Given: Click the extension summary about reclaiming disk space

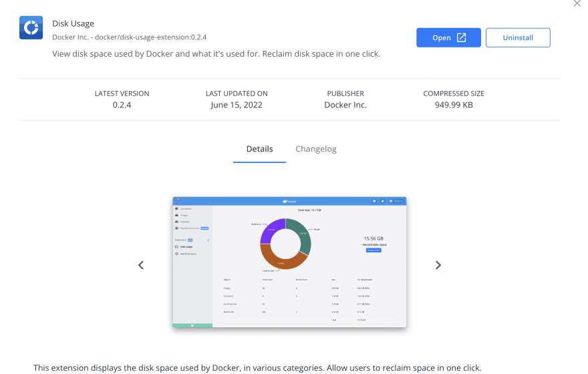Looking at the screenshot, I should point(216,54).
